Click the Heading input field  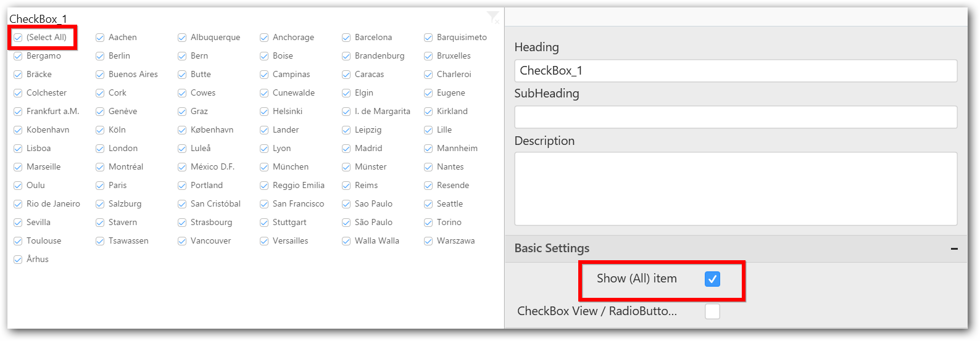coord(735,71)
